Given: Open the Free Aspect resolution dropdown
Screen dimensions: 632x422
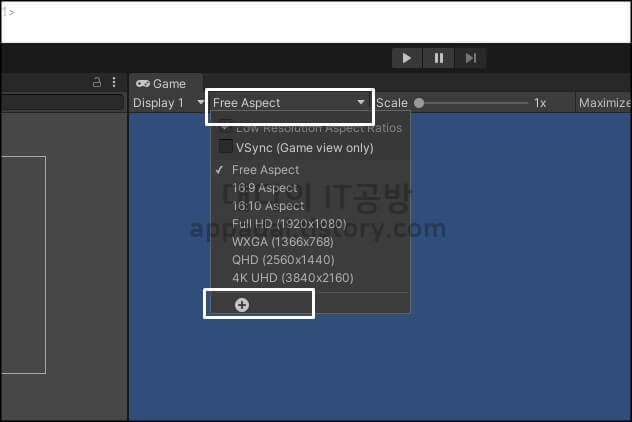Looking at the screenshot, I should (289, 103).
